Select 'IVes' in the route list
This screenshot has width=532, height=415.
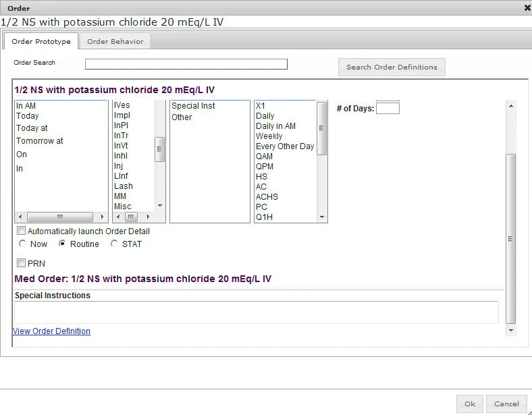pyautogui.click(x=122, y=105)
